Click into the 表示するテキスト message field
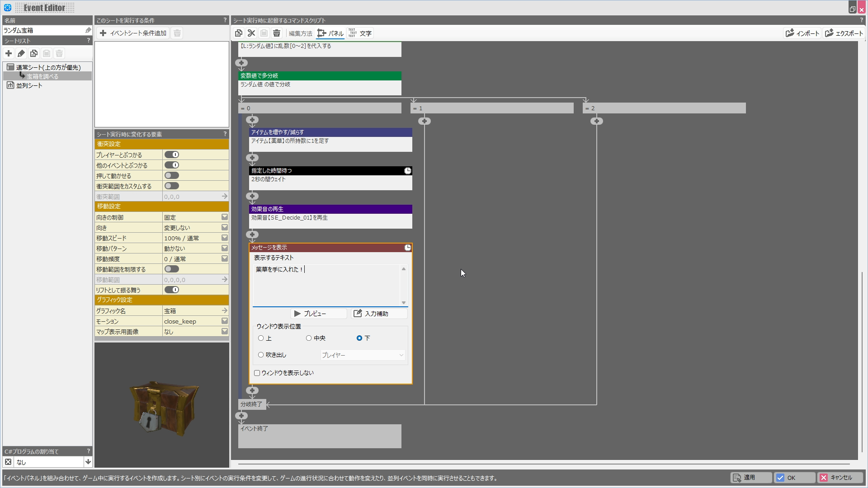The width and height of the screenshot is (868, 488). (x=326, y=286)
